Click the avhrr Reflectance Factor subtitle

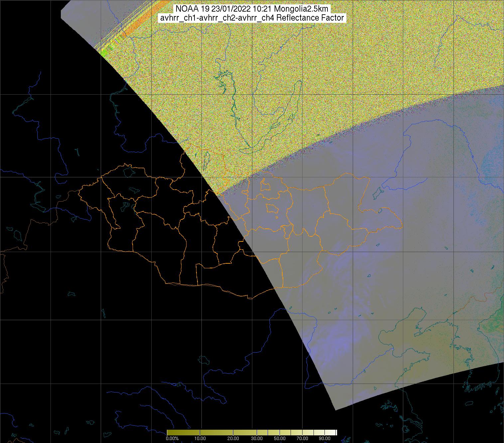[x=252, y=18]
